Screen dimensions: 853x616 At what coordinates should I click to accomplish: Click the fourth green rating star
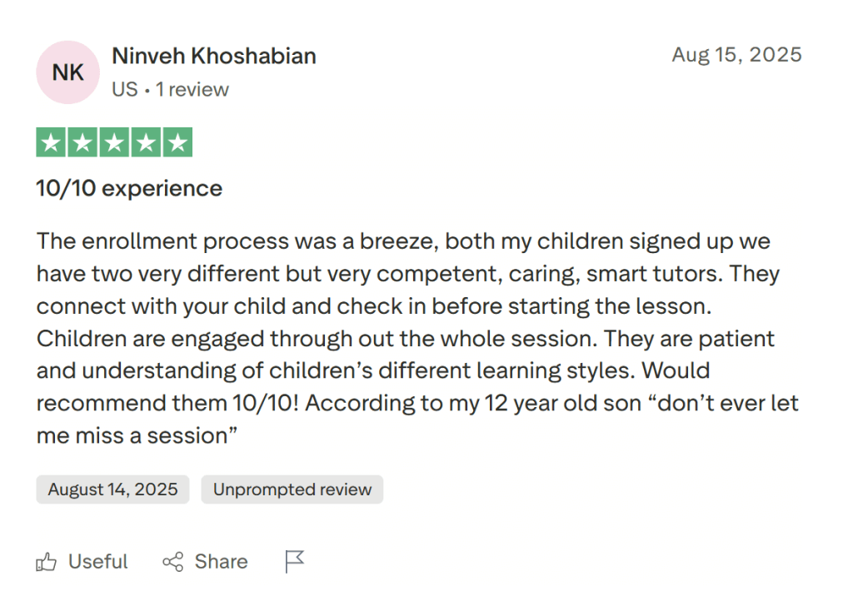pyautogui.click(x=146, y=142)
